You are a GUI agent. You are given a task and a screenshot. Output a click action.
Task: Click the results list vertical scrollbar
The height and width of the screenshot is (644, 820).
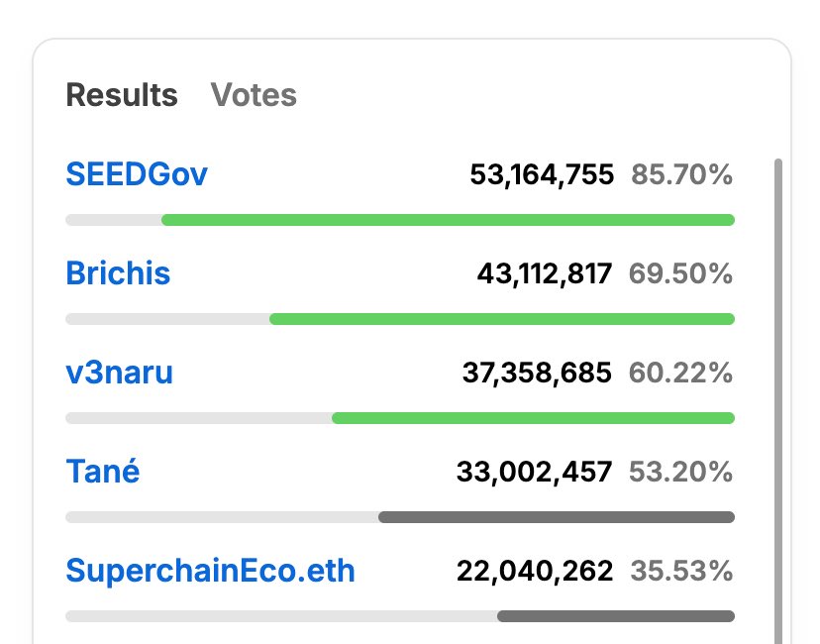[x=778, y=401]
